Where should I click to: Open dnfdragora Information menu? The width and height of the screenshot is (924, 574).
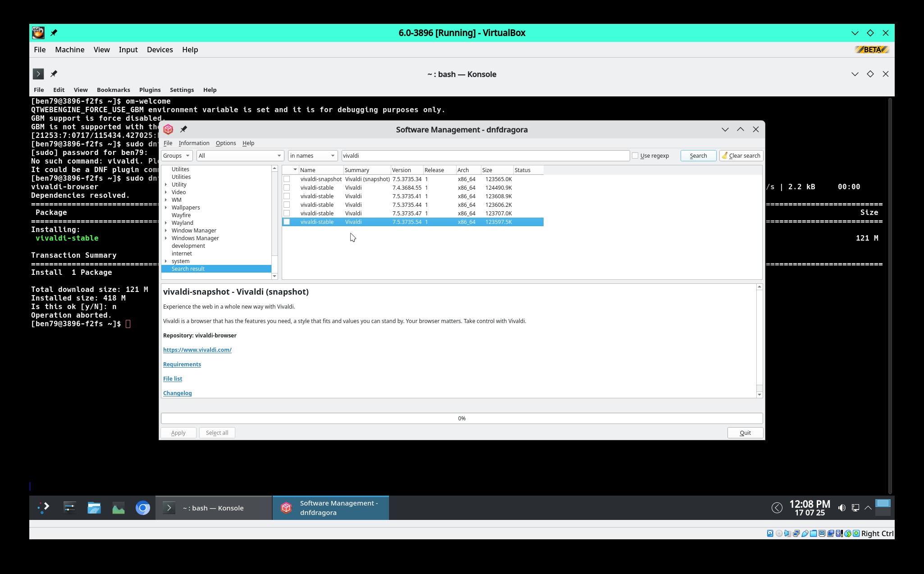(194, 143)
